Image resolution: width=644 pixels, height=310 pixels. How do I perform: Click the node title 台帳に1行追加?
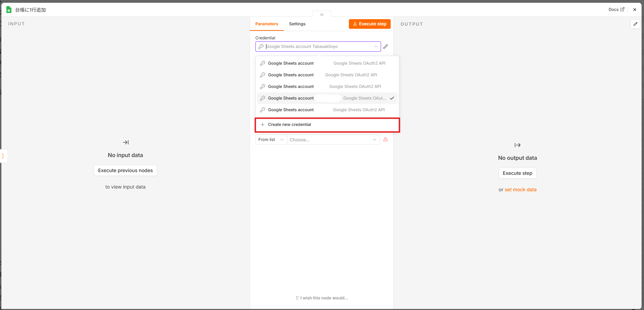pyautogui.click(x=30, y=10)
